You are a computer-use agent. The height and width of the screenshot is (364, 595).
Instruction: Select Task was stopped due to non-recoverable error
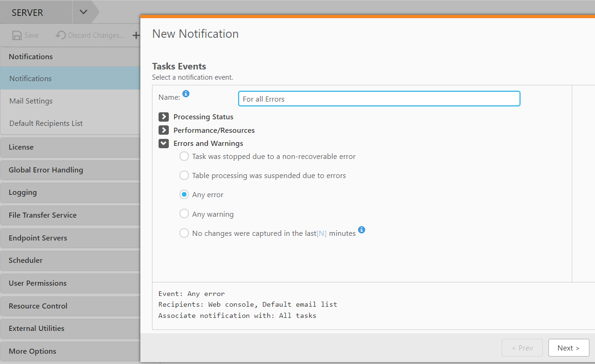pos(184,156)
